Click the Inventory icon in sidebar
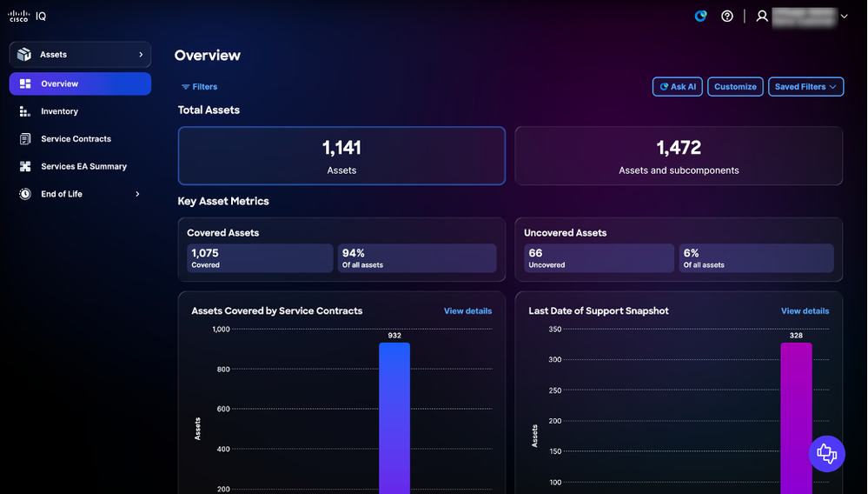The width and height of the screenshot is (868, 494). pyautogui.click(x=25, y=111)
